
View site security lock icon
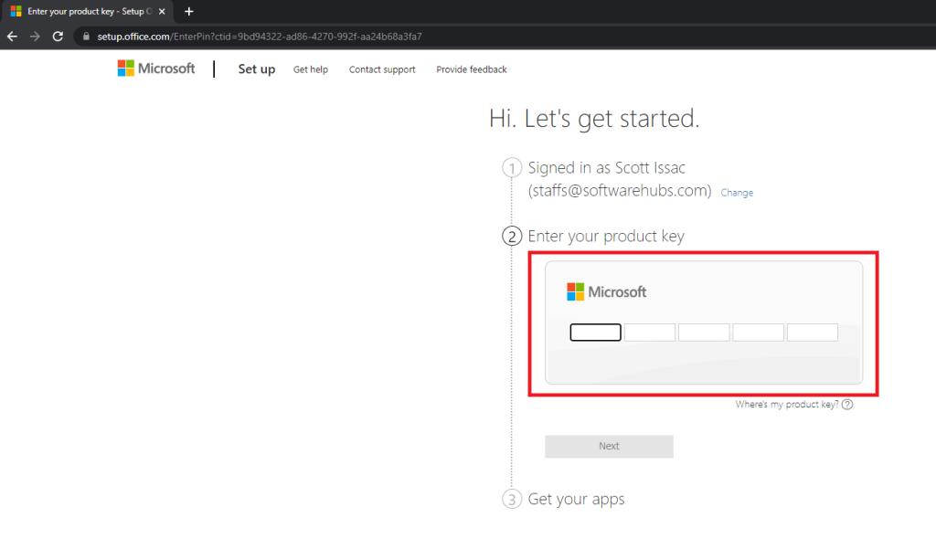pyautogui.click(x=86, y=37)
